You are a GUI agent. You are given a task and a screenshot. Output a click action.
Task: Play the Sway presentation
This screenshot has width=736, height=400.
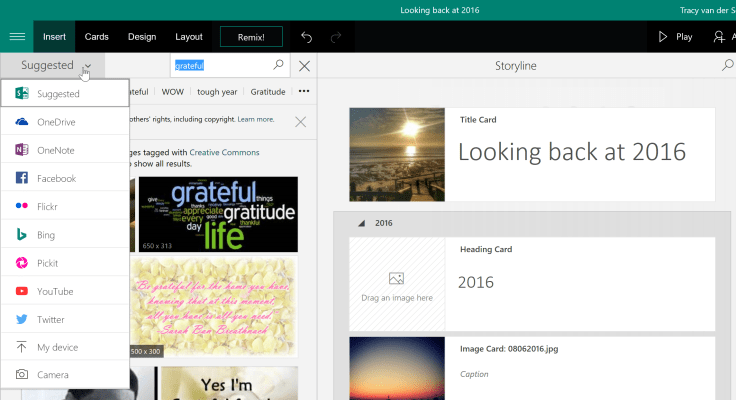[675, 37]
